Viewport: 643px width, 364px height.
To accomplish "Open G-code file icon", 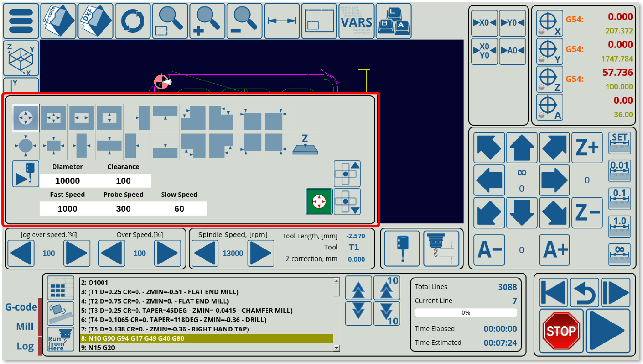I will coord(58,21).
